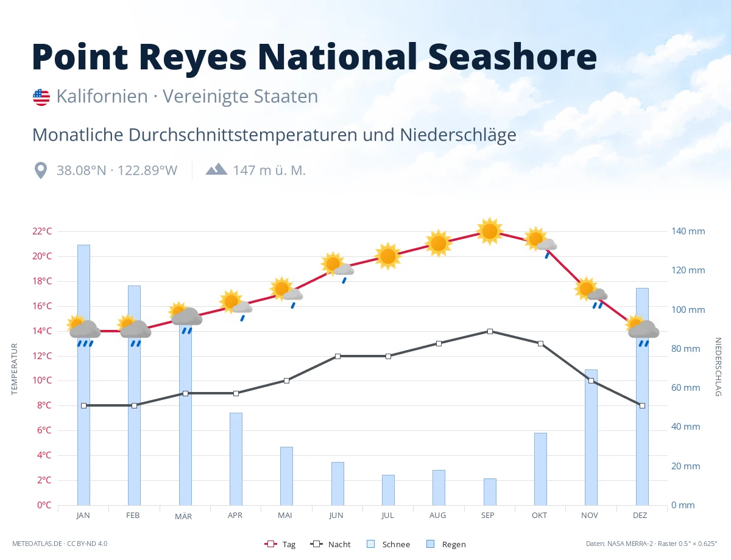Click the Schnee legend color swatch
Screen dimensions: 731x560
[370, 544]
